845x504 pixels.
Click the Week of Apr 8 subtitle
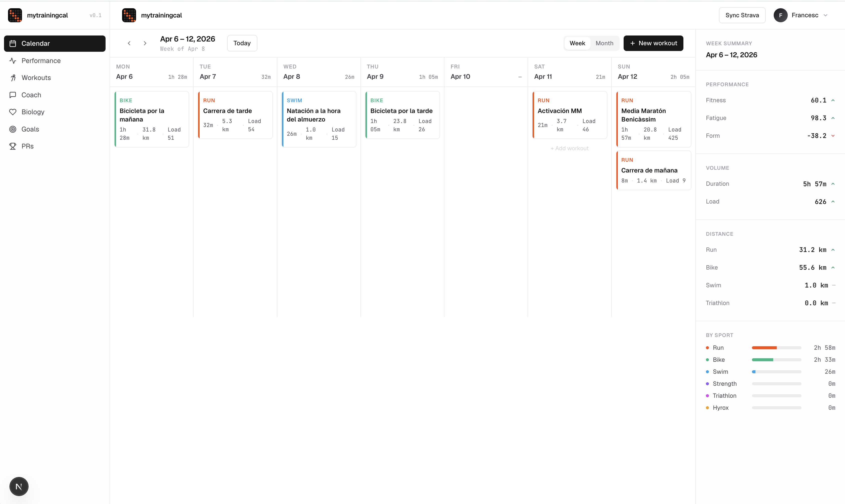182,49
